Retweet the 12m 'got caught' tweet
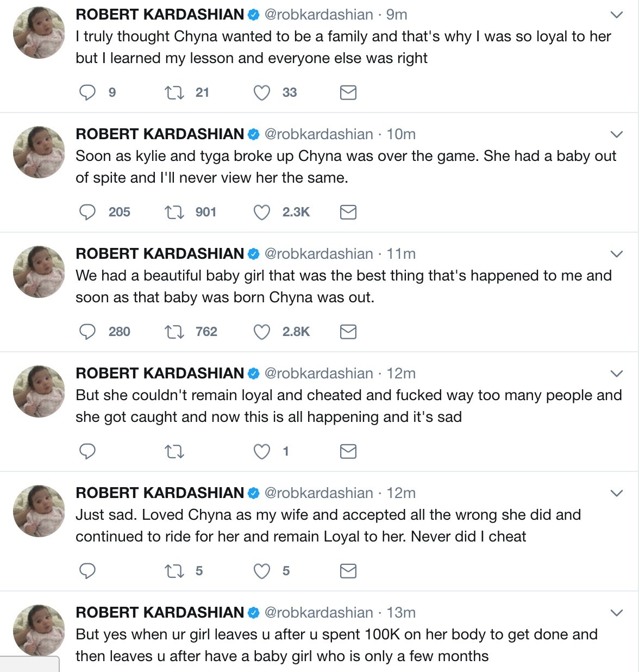Screen dimensions: 639x672 [174, 451]
